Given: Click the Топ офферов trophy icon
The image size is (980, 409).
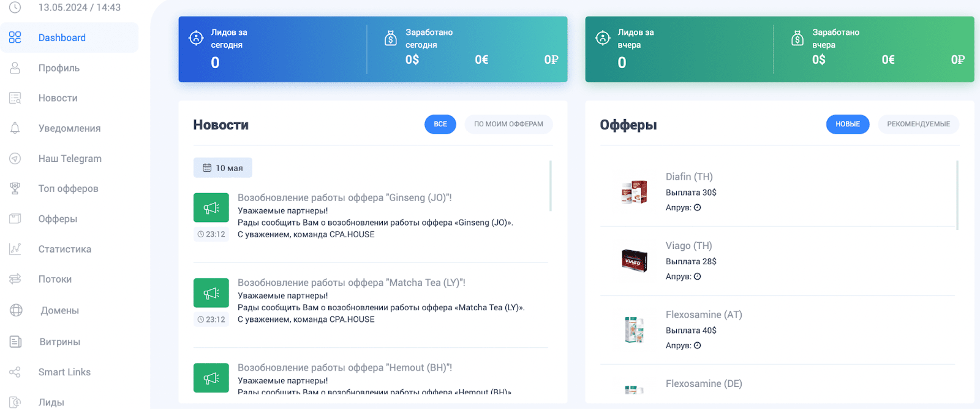Looking at the screenshot, I should (15, 188).
